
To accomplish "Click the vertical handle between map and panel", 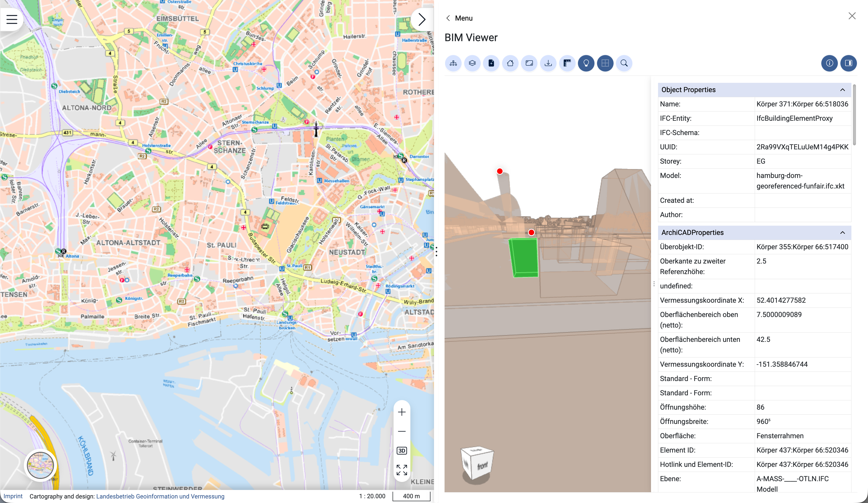I will [x=437, y=252].
